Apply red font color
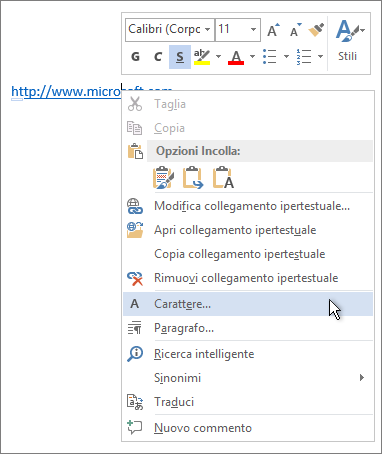This screenshot has height=454, width=382. [236, 57]
